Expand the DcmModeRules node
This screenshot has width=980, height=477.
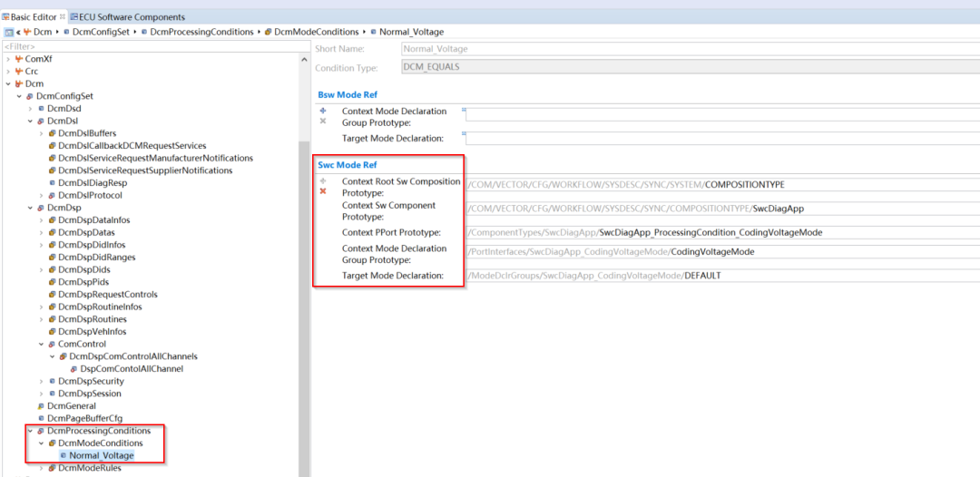coord(41,468)
